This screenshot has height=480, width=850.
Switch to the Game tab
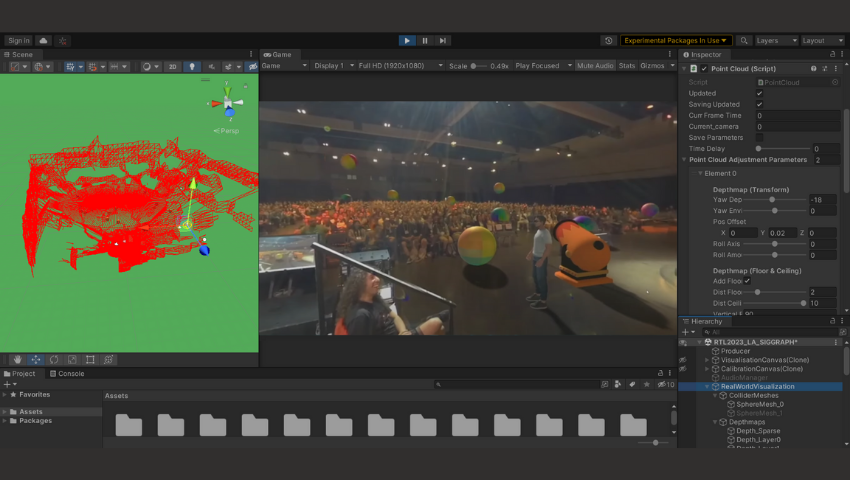point(278,54)
